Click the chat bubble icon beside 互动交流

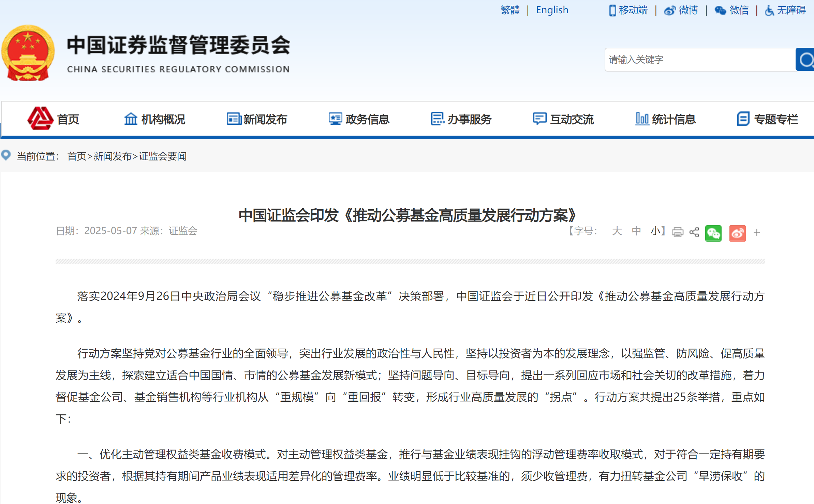539,119
